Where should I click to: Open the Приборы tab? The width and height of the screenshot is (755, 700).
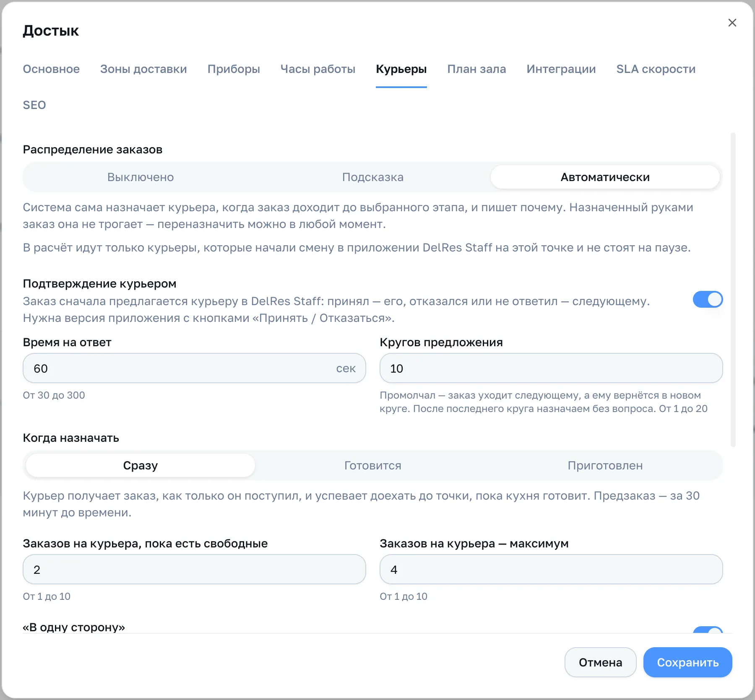click(x=234, y=69)
